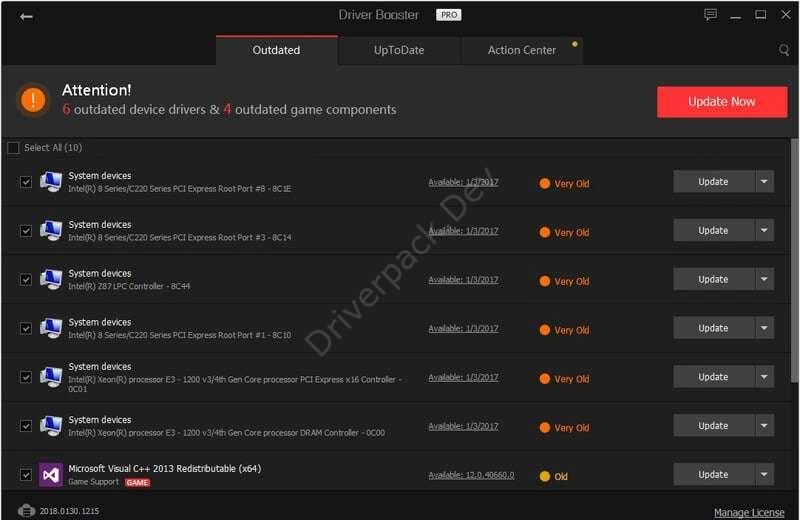Open the Manage License link
This screenshot has height=520, width=800.
point(749,512)
